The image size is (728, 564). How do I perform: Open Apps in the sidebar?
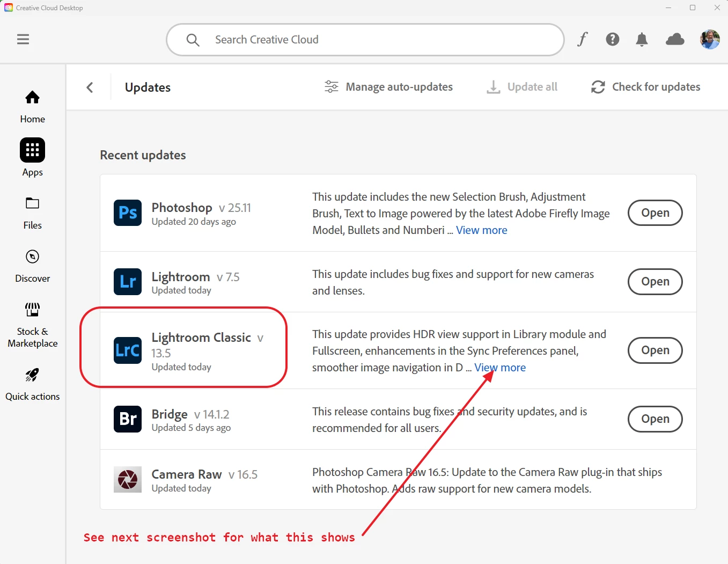pos(33,158)
